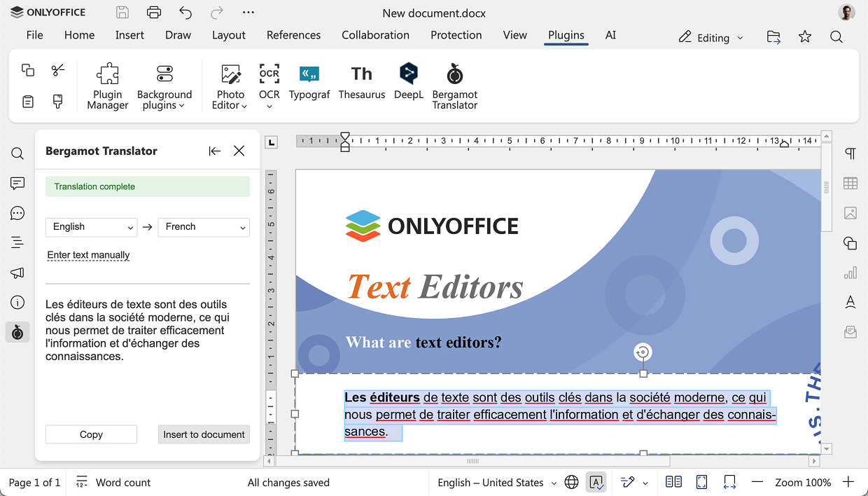This screenshot has width=868, height=496.
Task: Open the Plugin Manager
Action: pos(108,86)
